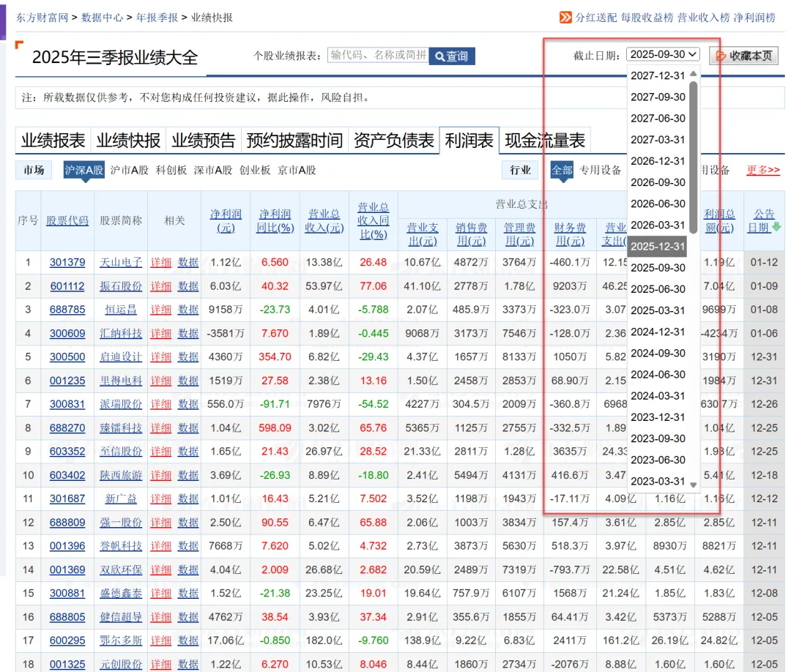The height and width of the screenshot is (672, 791).
Task: Open stock name 振石股份
Action: [x=121, y=286]
